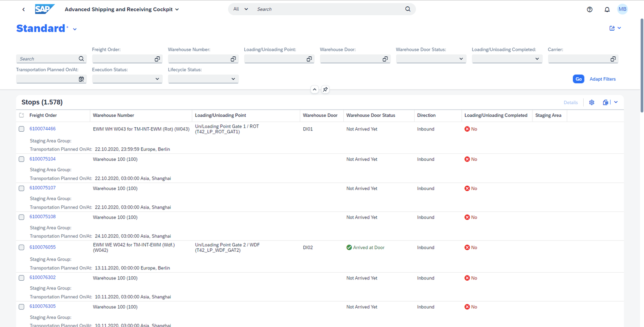Open value help for Warehouse Door

click(385, 59)
